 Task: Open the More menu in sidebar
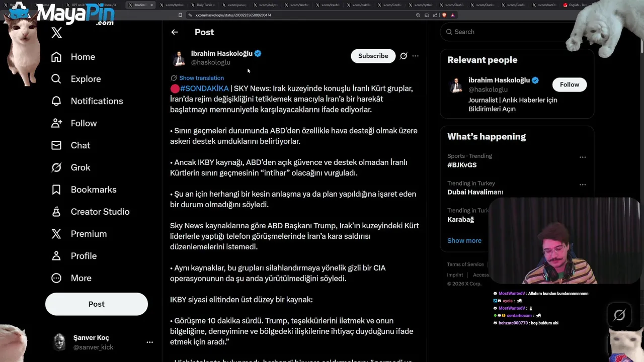(x=71, y=278)
